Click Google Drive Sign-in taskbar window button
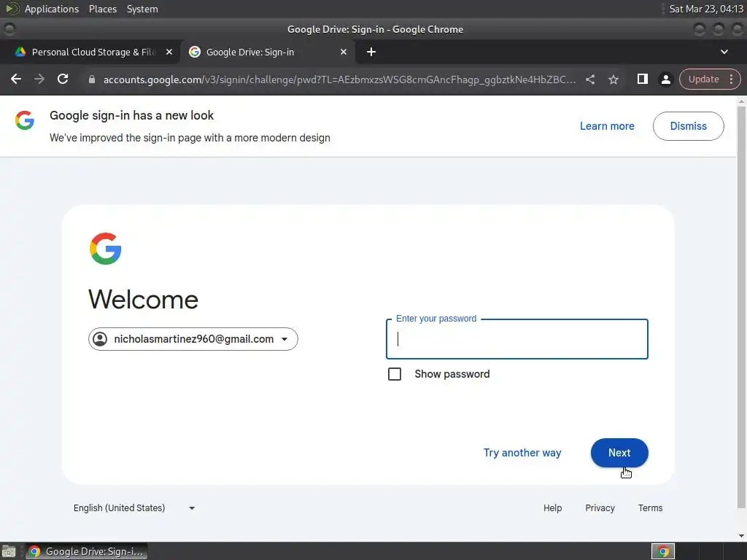747x560 pixels. [86, 551]
